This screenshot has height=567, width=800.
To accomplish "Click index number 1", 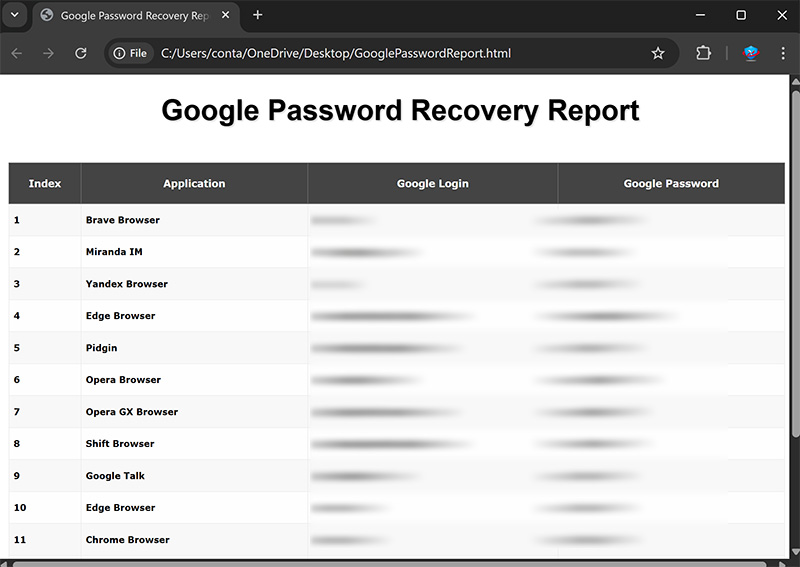I will (x=17, y=220).
